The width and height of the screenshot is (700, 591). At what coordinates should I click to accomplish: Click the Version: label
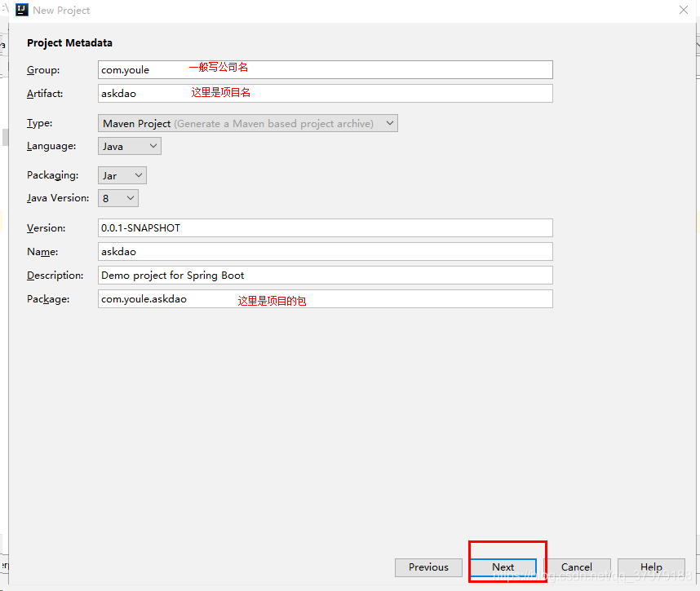[x=46, y=228]
